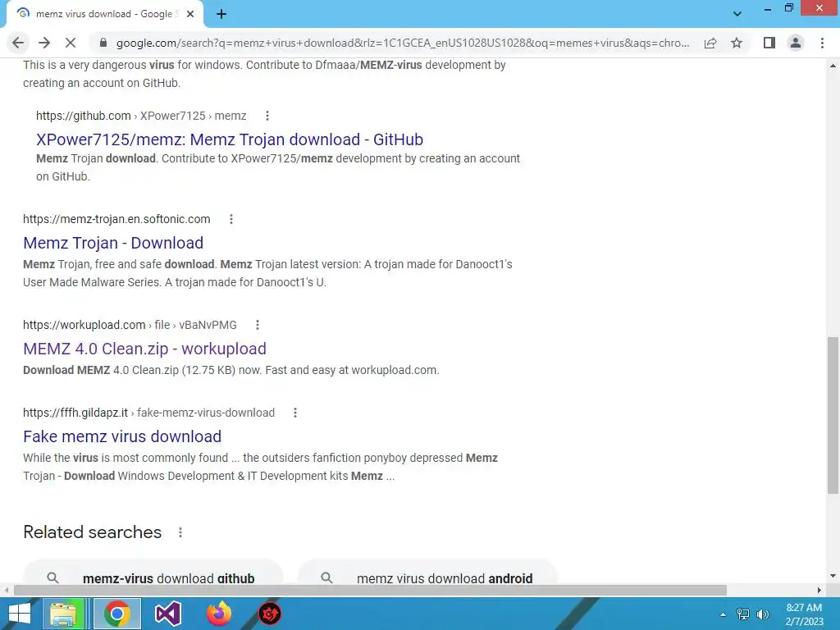Viewport: 840px width, 630px height.
Task: Open options for gildapz result
Action: coord(295,413)
